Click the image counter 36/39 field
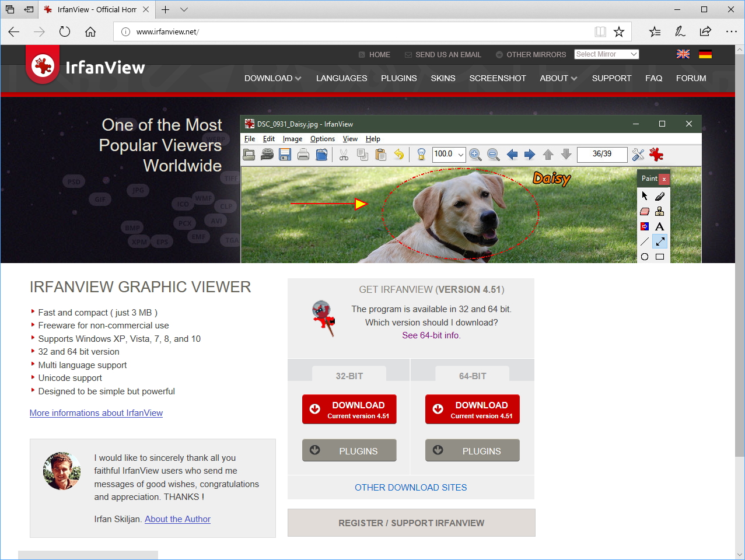This screenshot has height=560, width=745. (x=602, y=154)
